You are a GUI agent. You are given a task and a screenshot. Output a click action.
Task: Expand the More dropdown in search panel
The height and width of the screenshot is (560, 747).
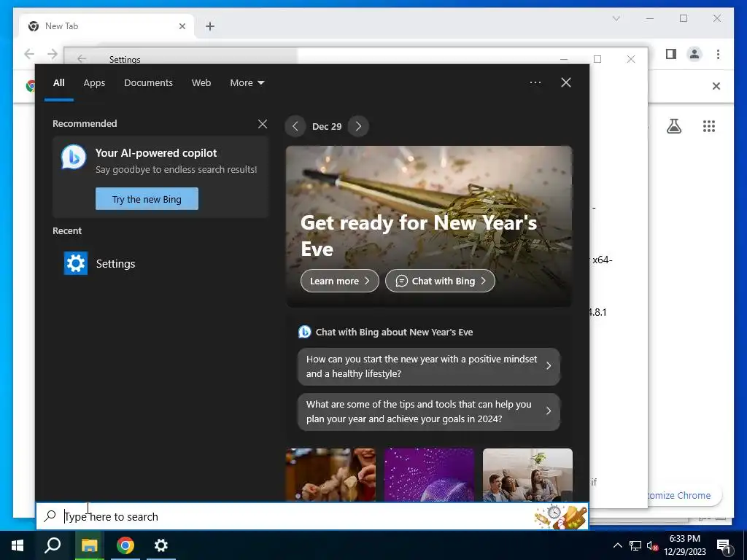point(247,83)
